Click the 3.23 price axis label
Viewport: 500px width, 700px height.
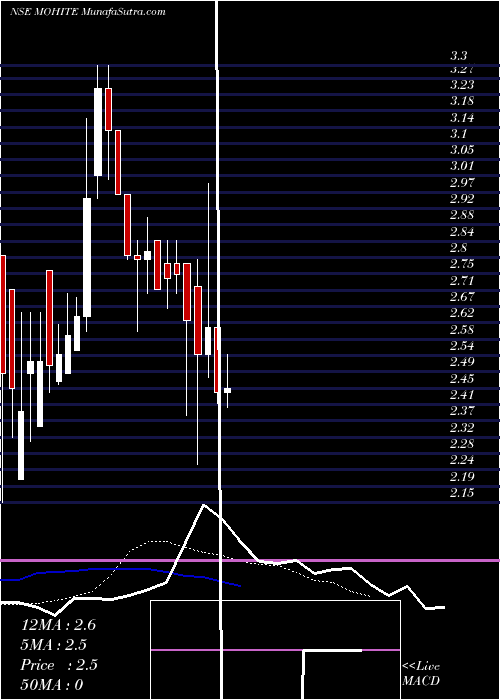462,85
